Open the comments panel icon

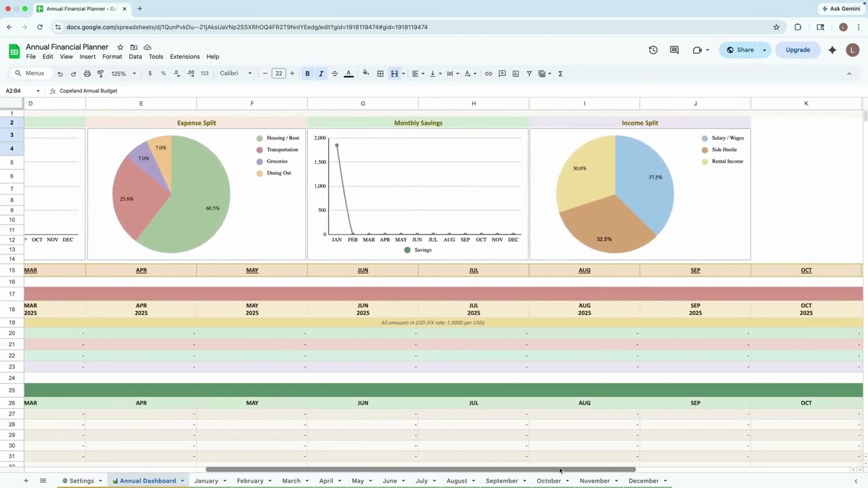coord(674,50)
